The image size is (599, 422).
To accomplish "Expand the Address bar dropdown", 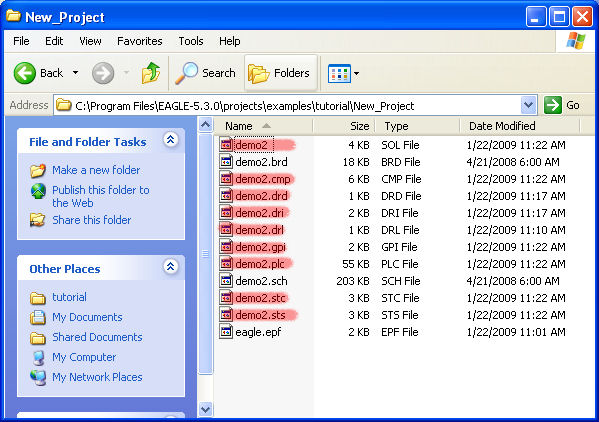I will coord(528,105).
